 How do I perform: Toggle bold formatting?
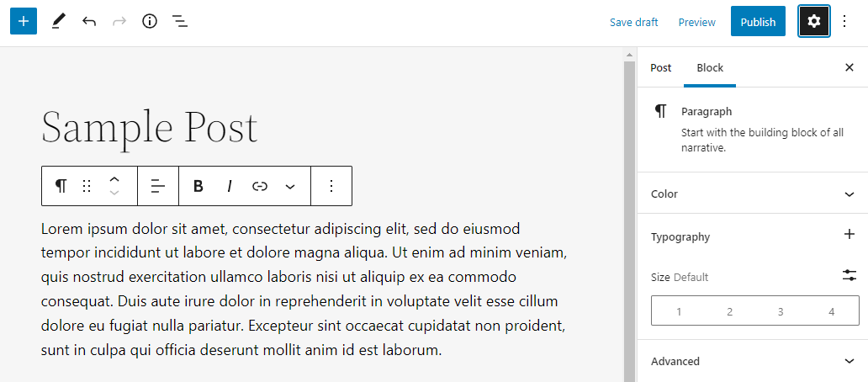click(198, 186)
